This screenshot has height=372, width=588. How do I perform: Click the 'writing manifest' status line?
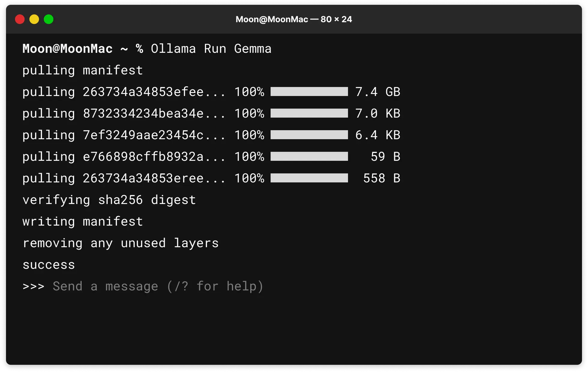click(x=82, y=221)
